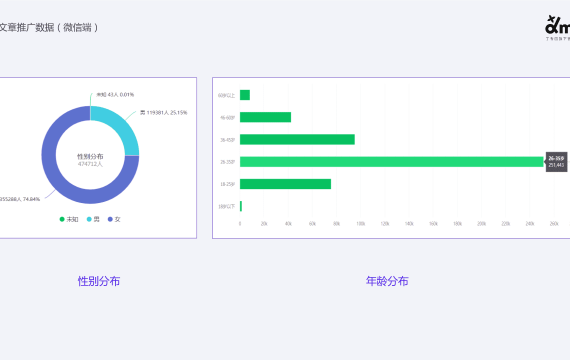Click the 26-35岁 251,443 tooltip
The height and width of the screenshot is (360, 570).
[x=556, y=162]
